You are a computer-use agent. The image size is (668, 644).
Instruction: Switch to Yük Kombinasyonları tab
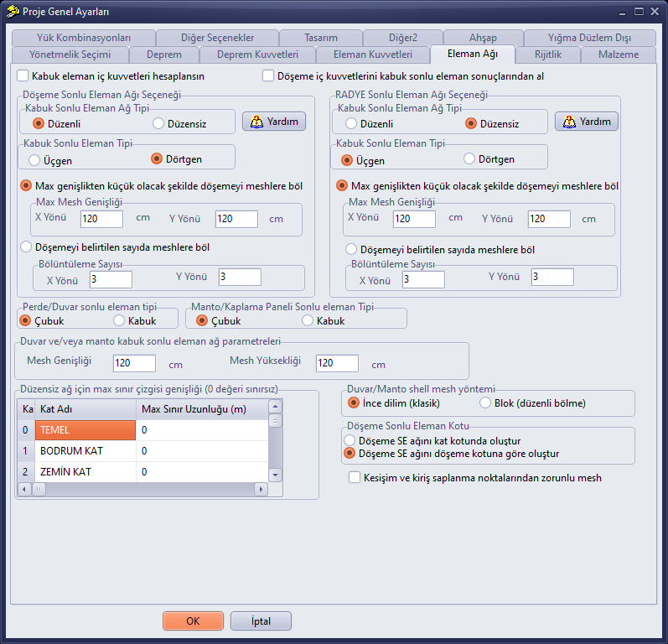[x=84, y=38]
